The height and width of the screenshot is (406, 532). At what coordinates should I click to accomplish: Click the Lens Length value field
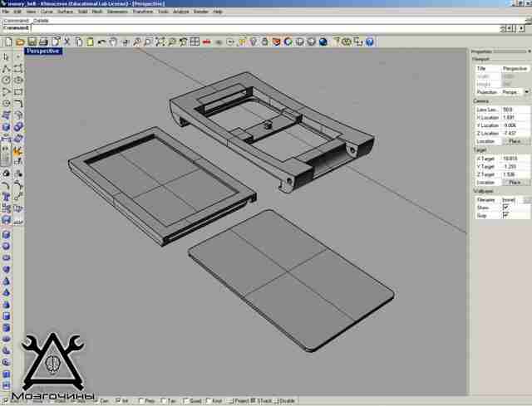tap(515, 110)
